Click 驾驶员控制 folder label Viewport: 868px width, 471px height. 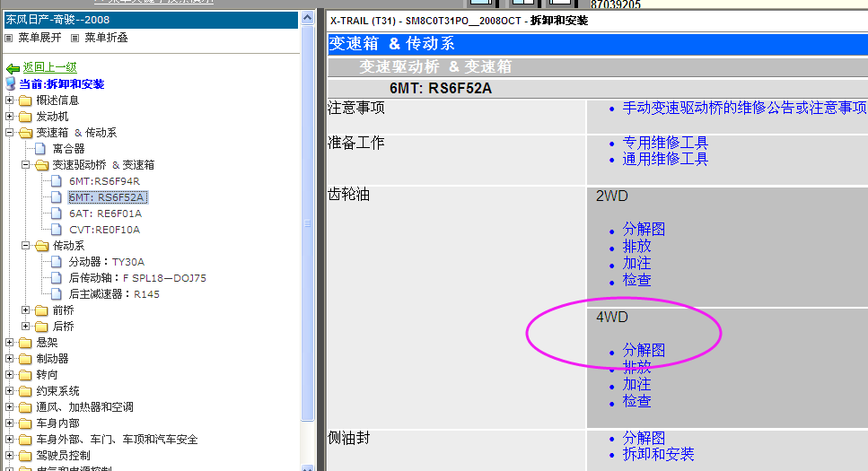pos(63,456)
